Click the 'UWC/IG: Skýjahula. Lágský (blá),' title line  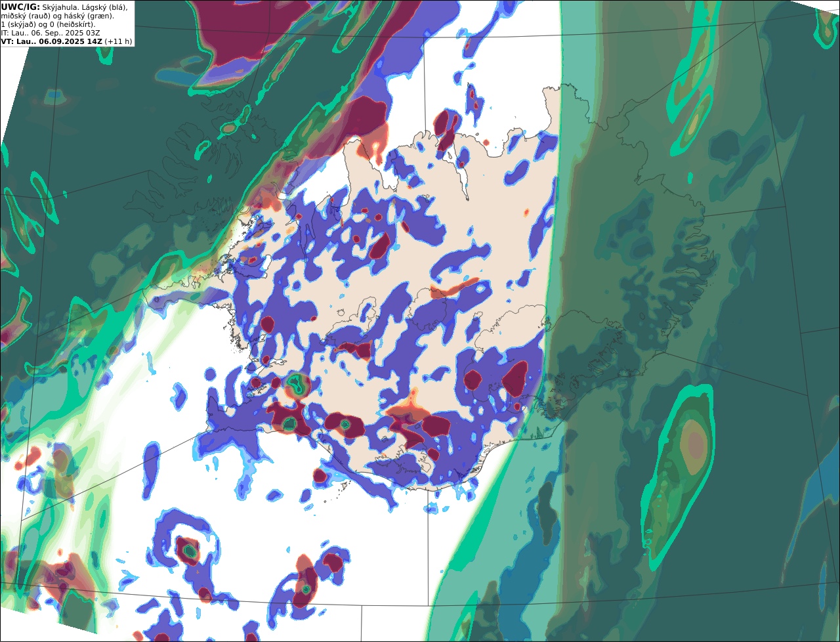coord(64,7)
